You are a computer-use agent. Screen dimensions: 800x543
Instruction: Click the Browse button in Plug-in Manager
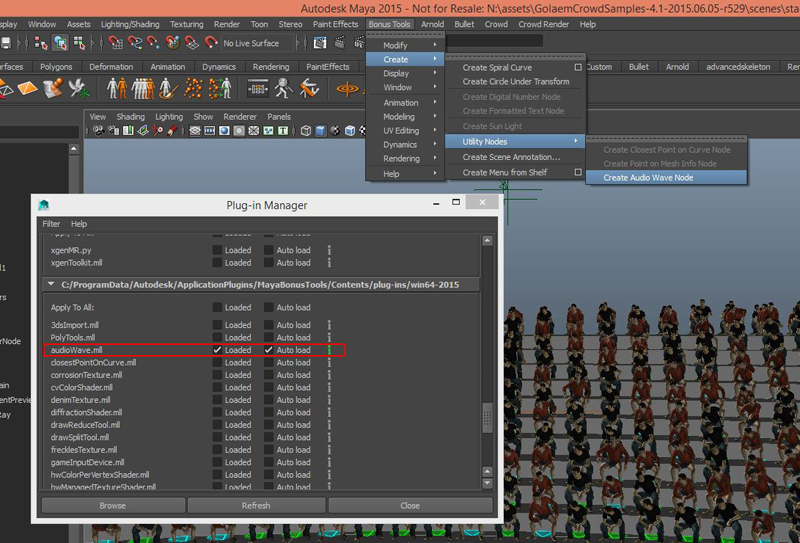(x=112, y=506)
